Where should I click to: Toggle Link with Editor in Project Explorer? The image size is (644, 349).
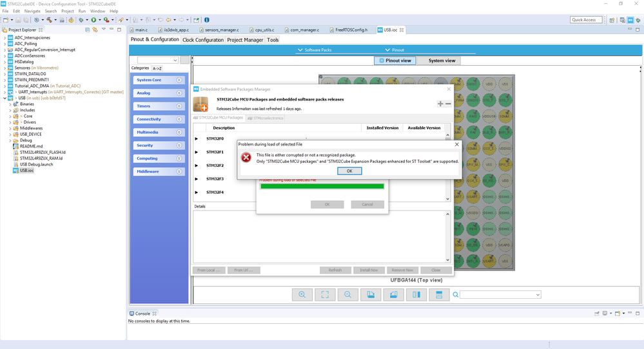click(x=95, y=30)
